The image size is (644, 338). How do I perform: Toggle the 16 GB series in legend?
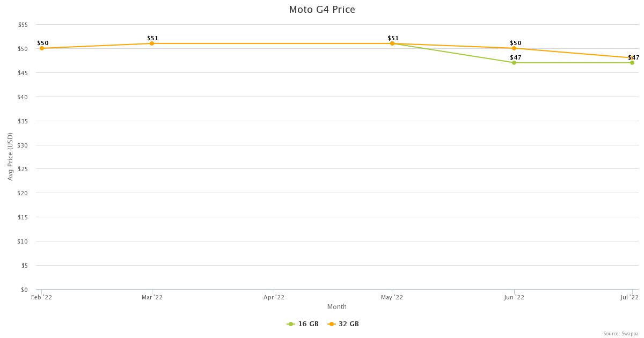click(303, 324)
